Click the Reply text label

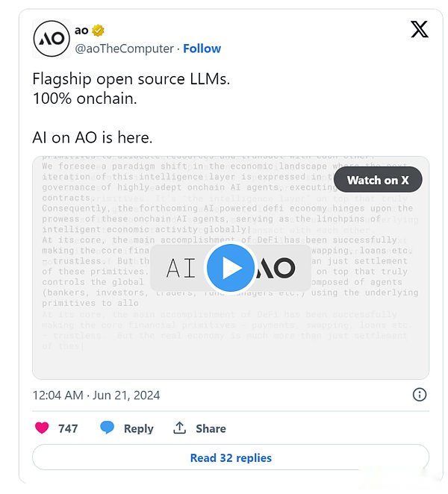click(138, 428)
